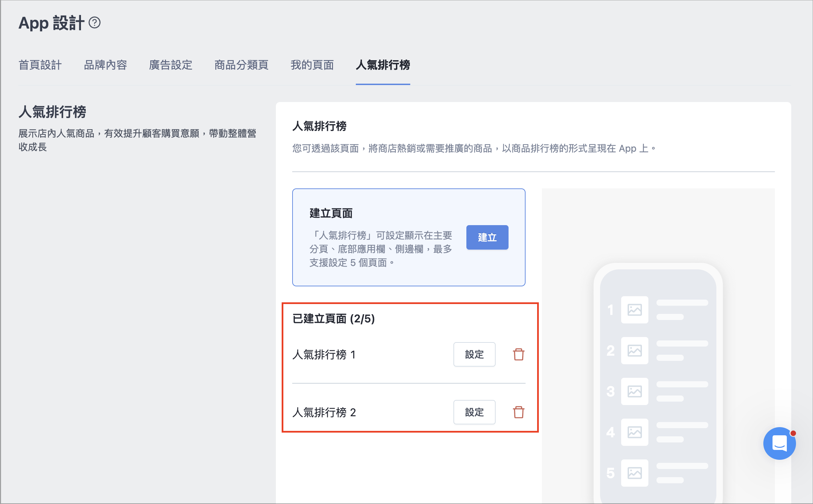
Task: Open 設定 for 人氣排行榜 1
Action: (474, 354)
